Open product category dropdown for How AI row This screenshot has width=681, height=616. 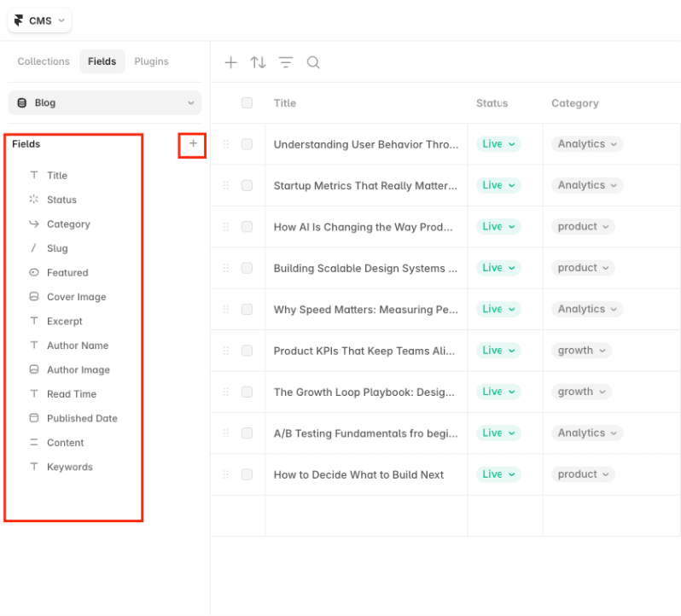coord(583,227)
